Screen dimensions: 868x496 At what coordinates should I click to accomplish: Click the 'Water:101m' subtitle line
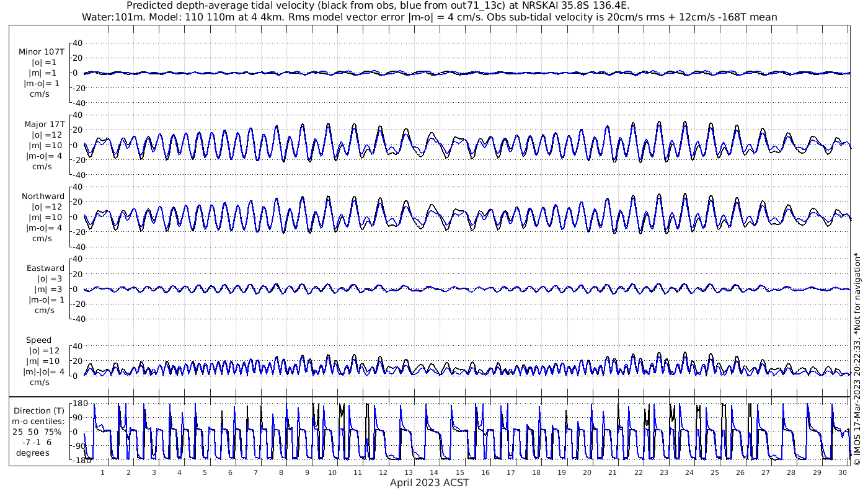point(429,17)
